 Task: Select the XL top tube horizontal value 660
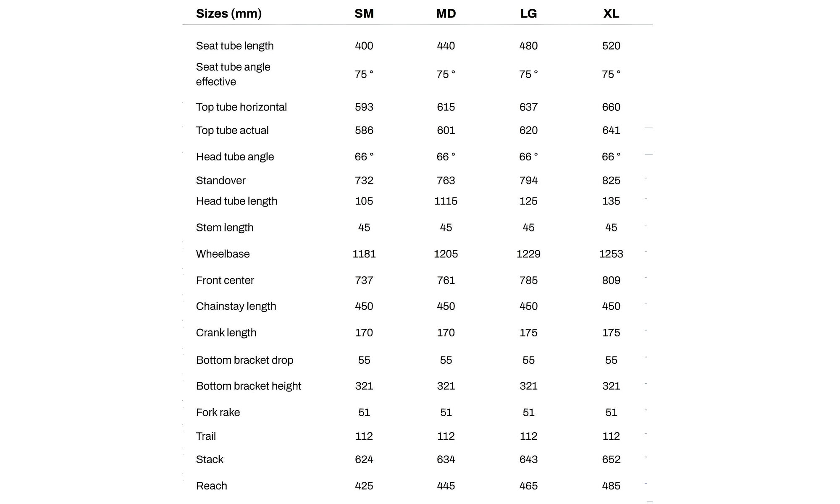611,107
